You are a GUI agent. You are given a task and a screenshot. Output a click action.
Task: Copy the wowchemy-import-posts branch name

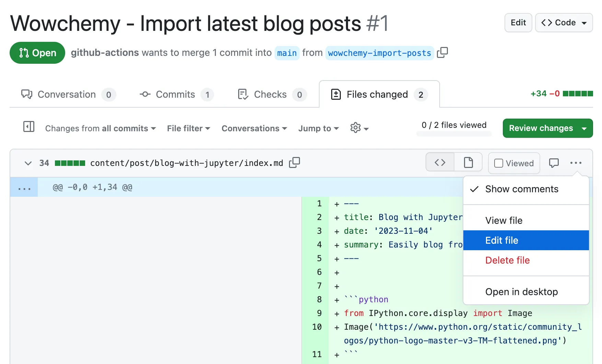click(442, 52)
